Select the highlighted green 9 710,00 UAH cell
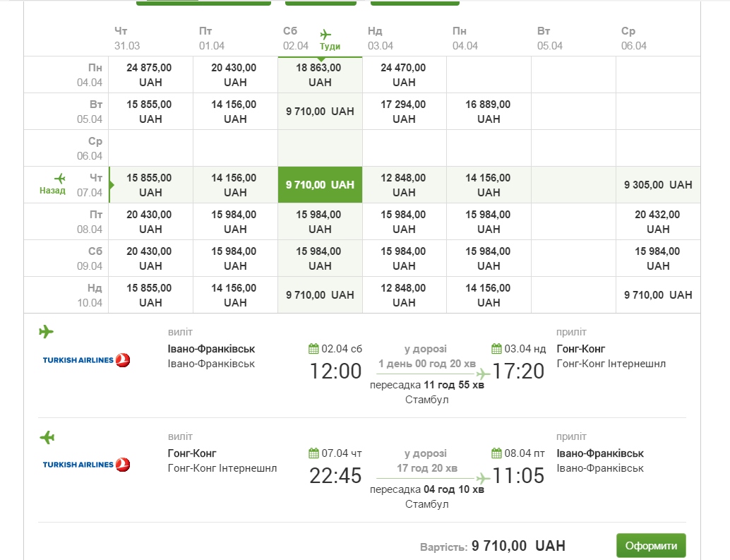 tap(320, 185)
